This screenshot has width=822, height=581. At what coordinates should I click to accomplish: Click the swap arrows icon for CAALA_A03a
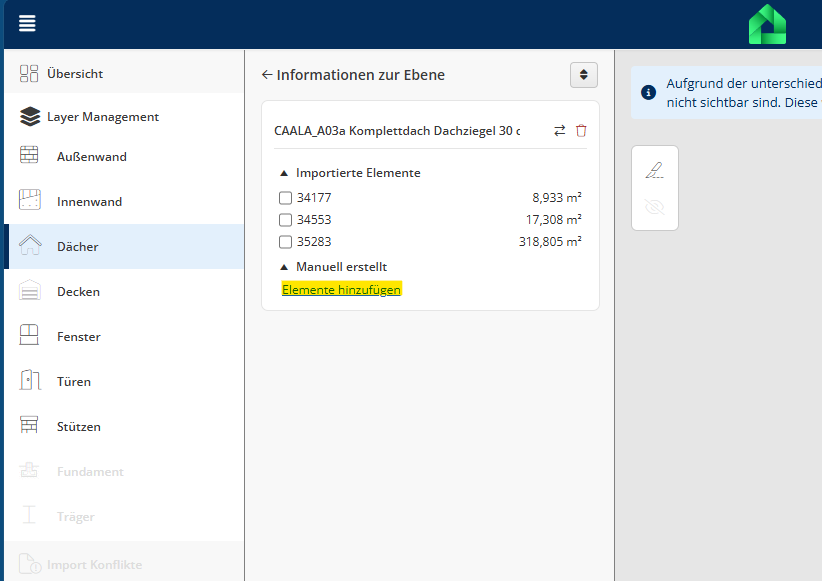click(559, 131)
